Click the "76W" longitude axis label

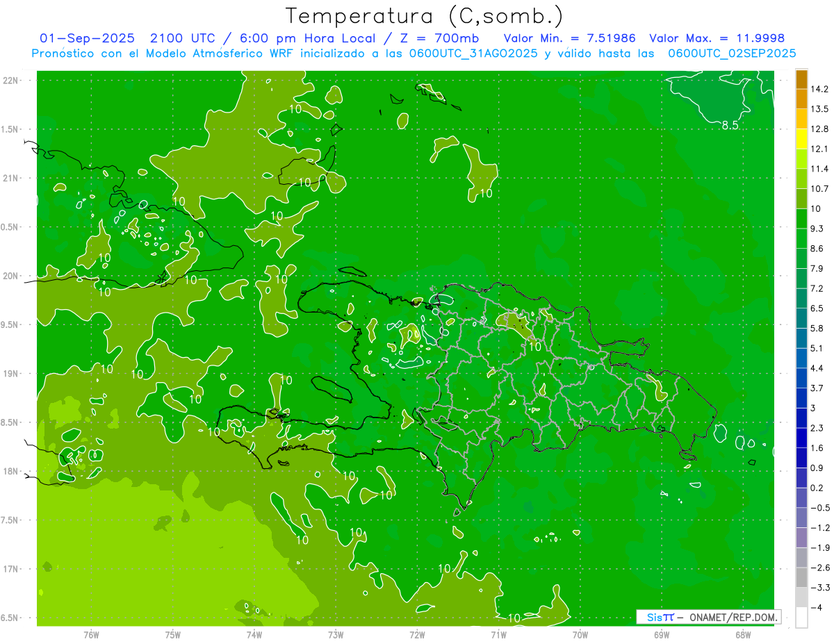[x=91, y=634]
